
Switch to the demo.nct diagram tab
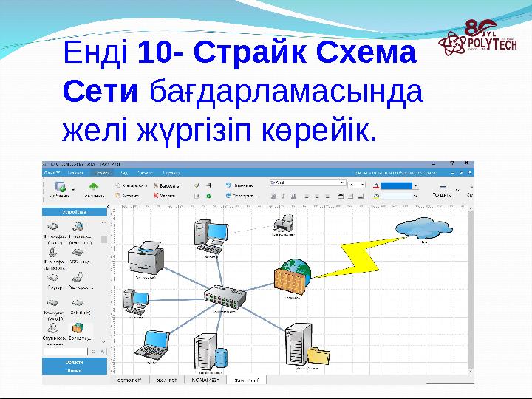tap(129, 380)
